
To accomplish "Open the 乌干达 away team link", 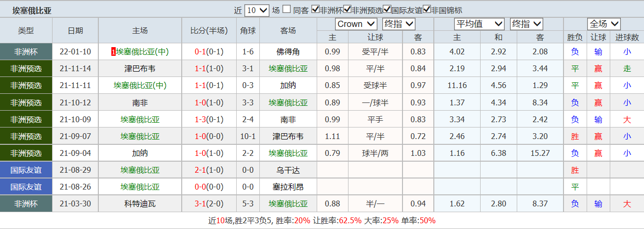I will pyautogui.click(x=288, y=170).
